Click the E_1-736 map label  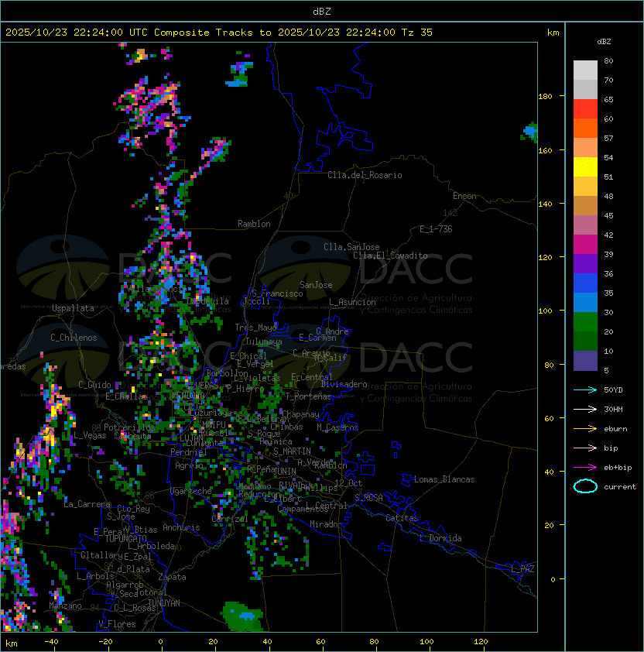point(436,229)
